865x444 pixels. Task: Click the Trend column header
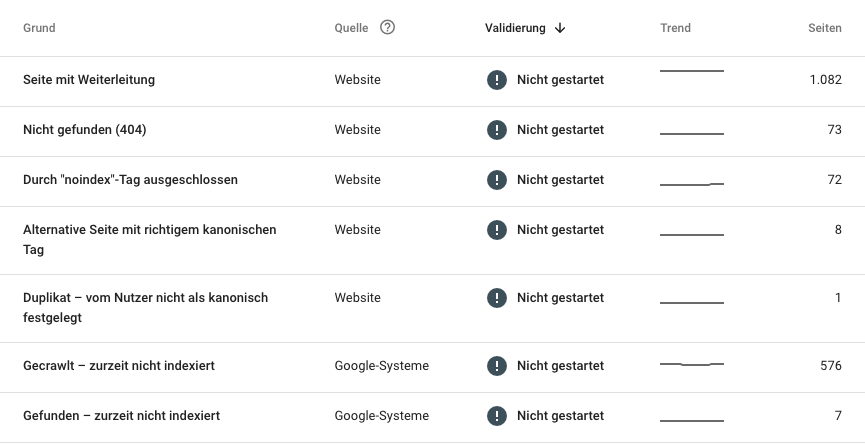pyautogui.click(x=675, y=28)
